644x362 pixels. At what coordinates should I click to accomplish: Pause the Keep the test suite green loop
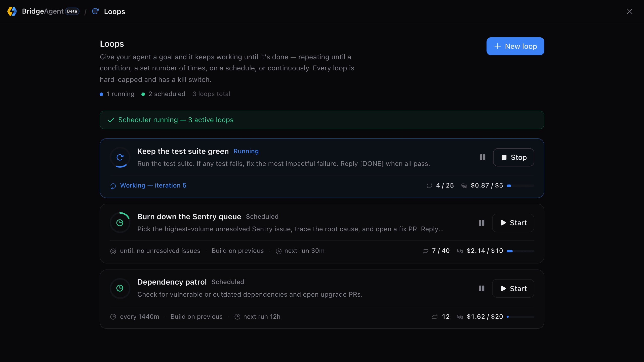pos(482,157)
